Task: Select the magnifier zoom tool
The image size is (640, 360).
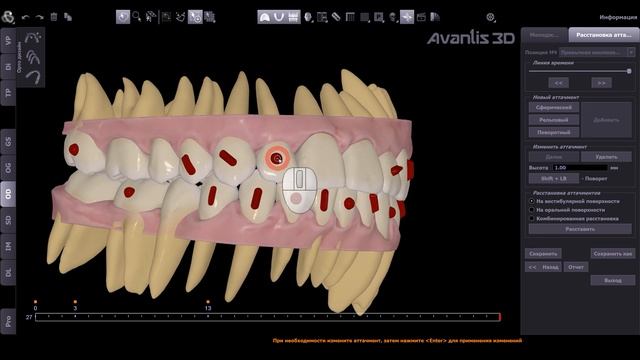Action: pos(137,17)
